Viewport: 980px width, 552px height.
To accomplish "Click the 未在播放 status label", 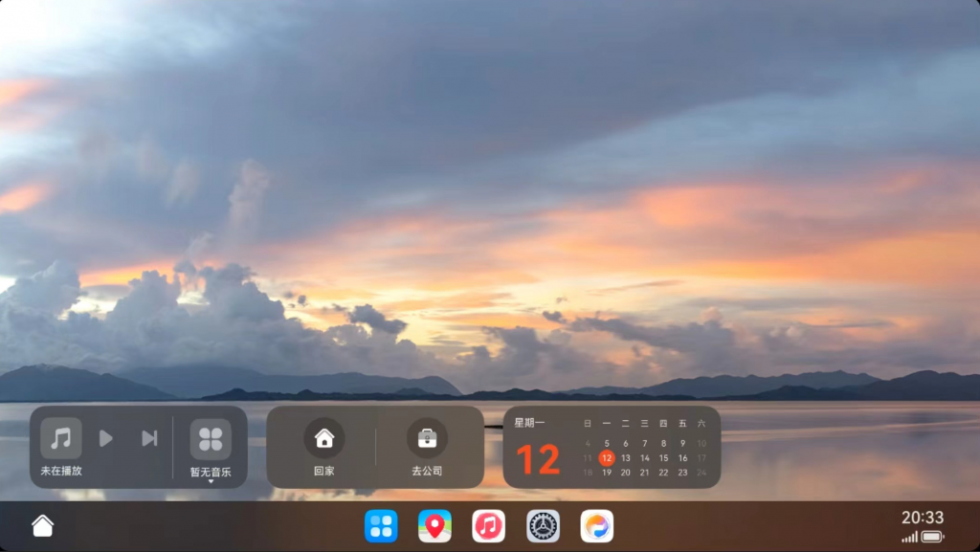I will (61, 471).
